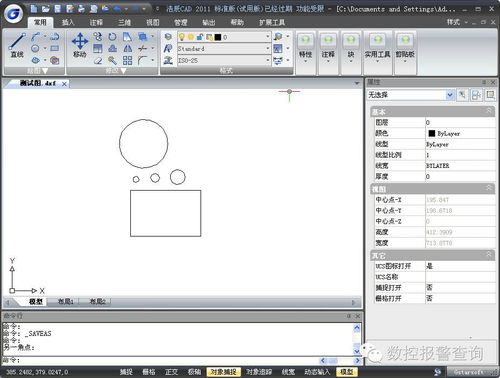This screenshot has height=378, width=500.
Task: Open the ISO-25 dimension style dropdown
Action: 224,60
